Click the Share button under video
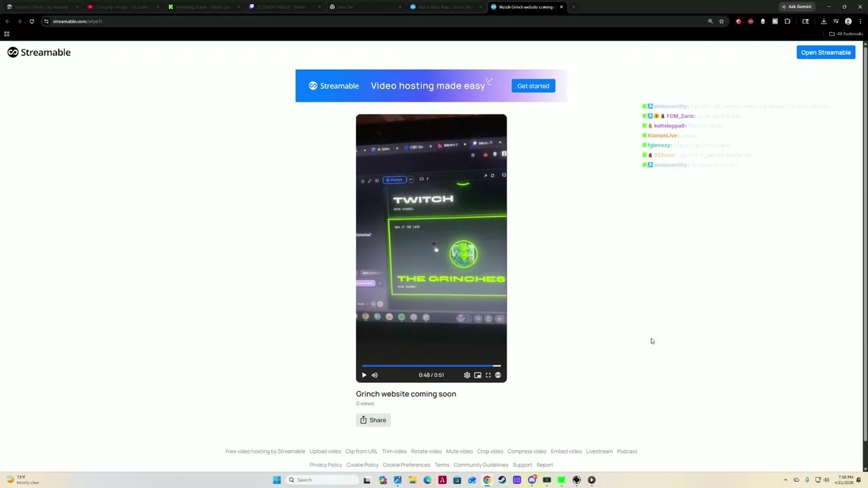This screenshot has width=868, height=488. (x=373, y=420)
